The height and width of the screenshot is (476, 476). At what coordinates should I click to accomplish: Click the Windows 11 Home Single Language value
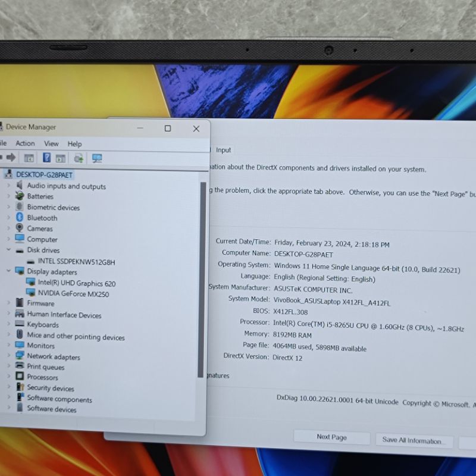coord(367,268)
